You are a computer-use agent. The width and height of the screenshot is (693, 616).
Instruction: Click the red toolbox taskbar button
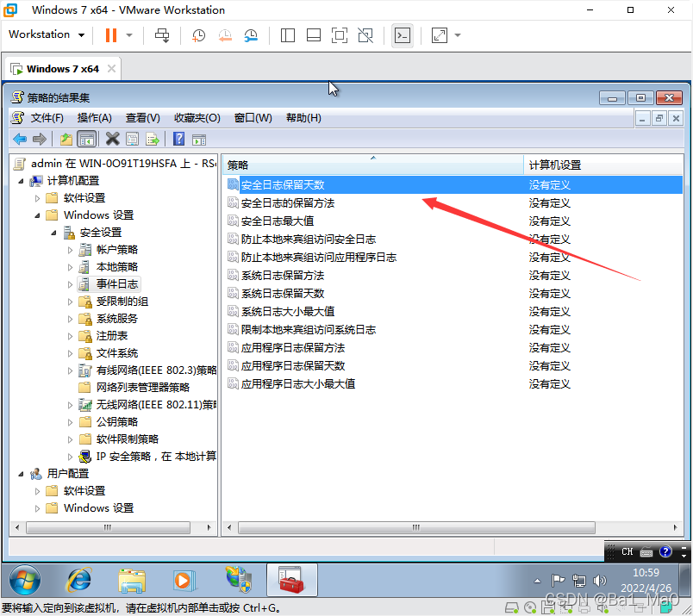[x=291, y=580]
